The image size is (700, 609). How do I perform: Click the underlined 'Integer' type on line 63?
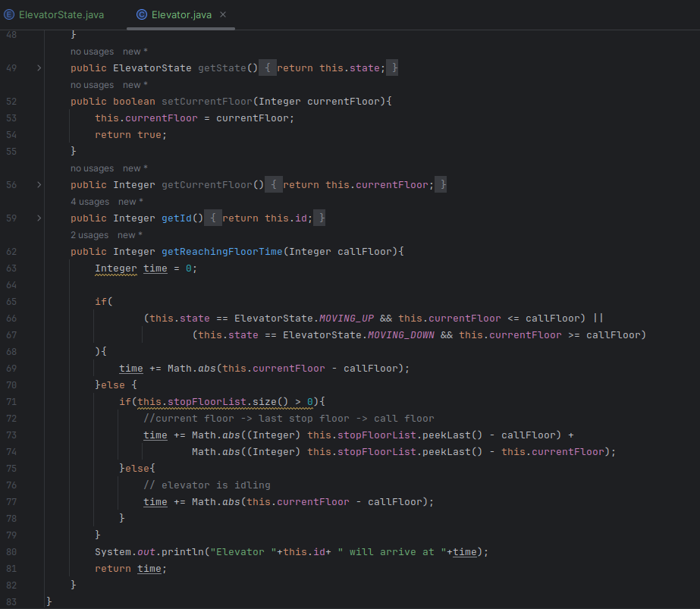click(x=116, y=268)
